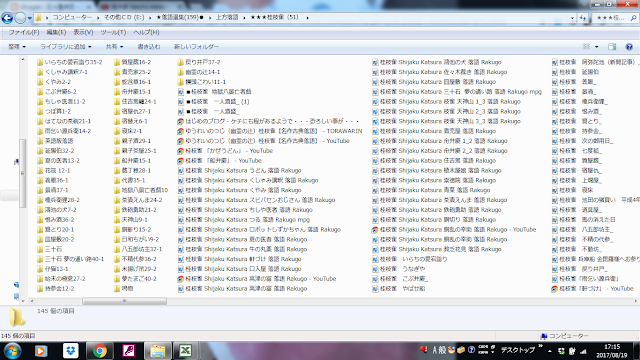This screenshot has height=360, width=640.
Task: Select Shijaku Katsura うどん 落語 Rakugo file
Action: 239,170
